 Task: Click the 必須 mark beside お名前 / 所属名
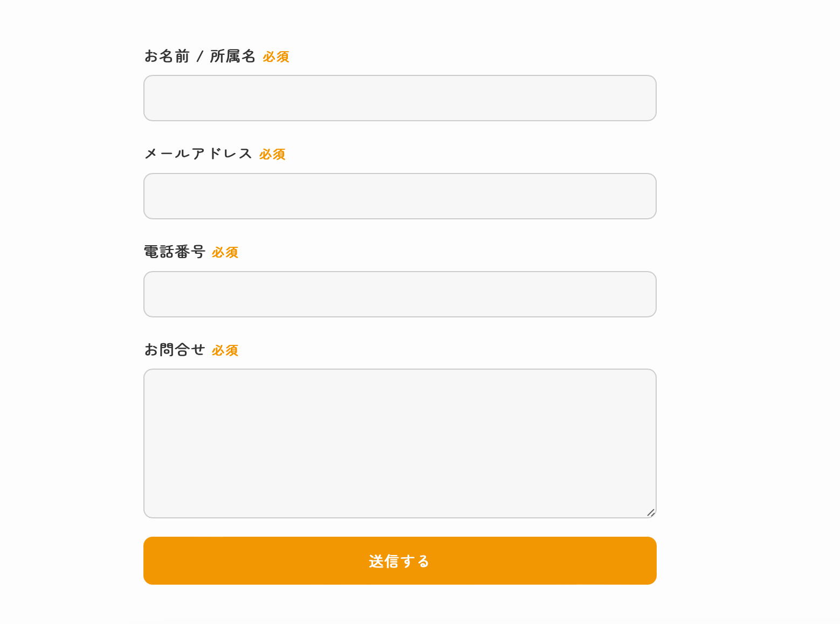pos(276,57)
